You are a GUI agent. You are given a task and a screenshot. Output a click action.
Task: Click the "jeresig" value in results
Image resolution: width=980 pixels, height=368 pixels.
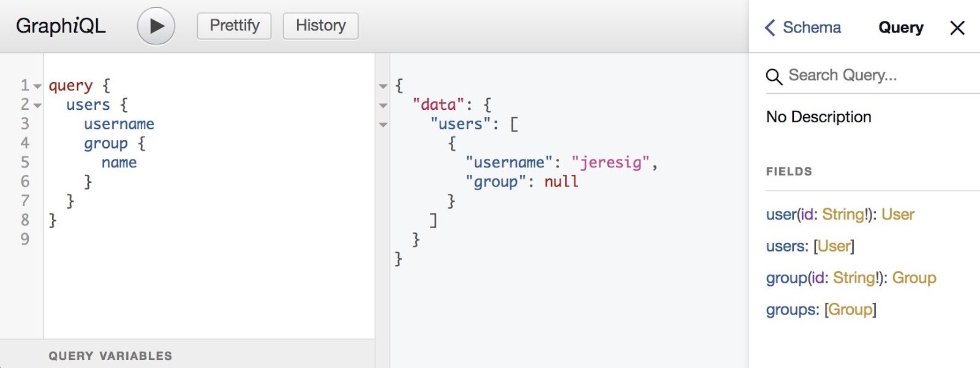[x=610, y=163]
